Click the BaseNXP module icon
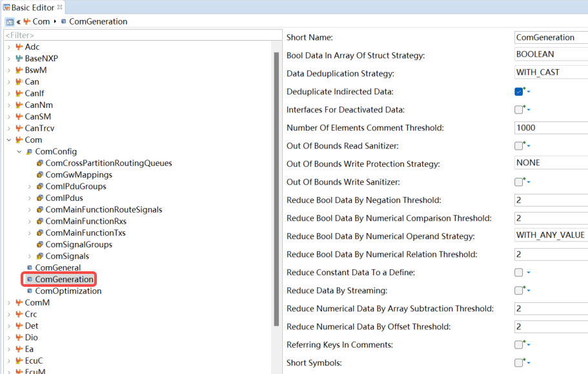 point(19,59)
